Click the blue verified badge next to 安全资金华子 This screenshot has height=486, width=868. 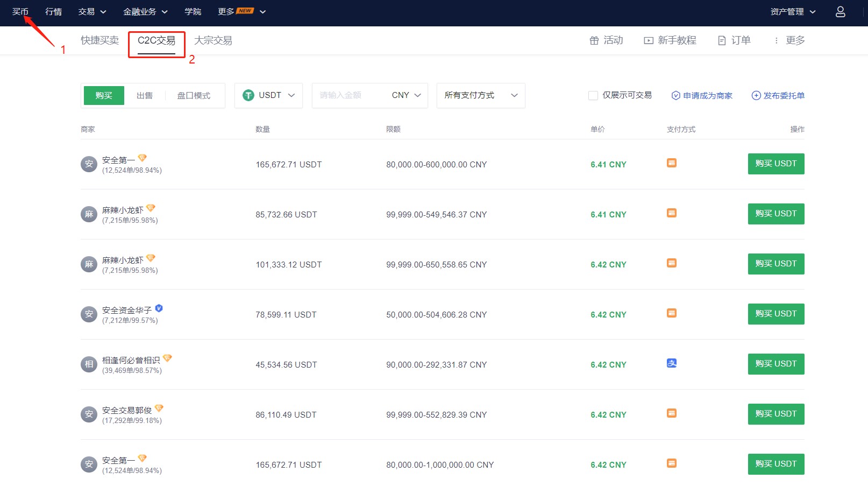(159, 308)
